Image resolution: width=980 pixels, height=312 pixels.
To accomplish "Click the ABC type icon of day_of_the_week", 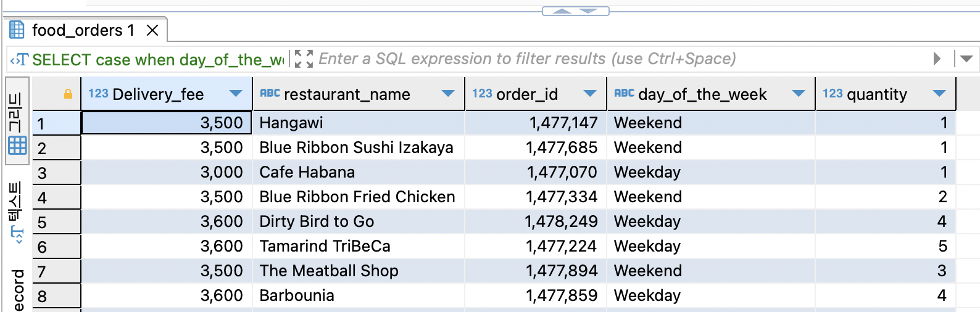I will [x=624, y=93].
